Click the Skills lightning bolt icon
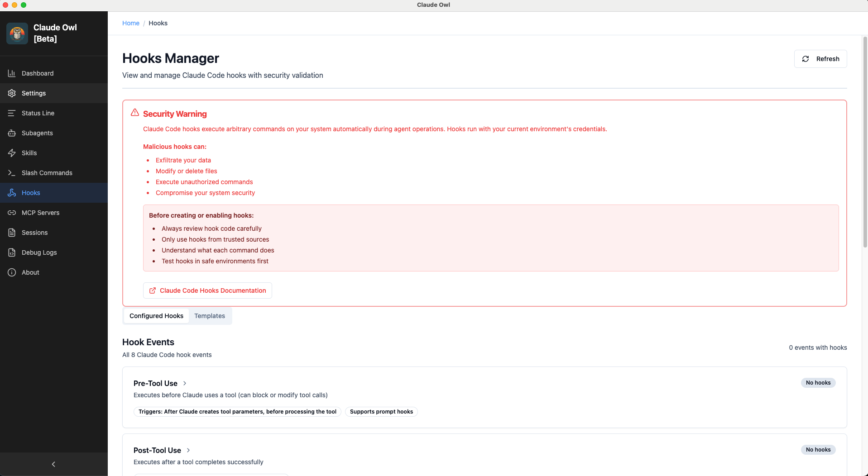868x476 pixels. tap(12, 153)
